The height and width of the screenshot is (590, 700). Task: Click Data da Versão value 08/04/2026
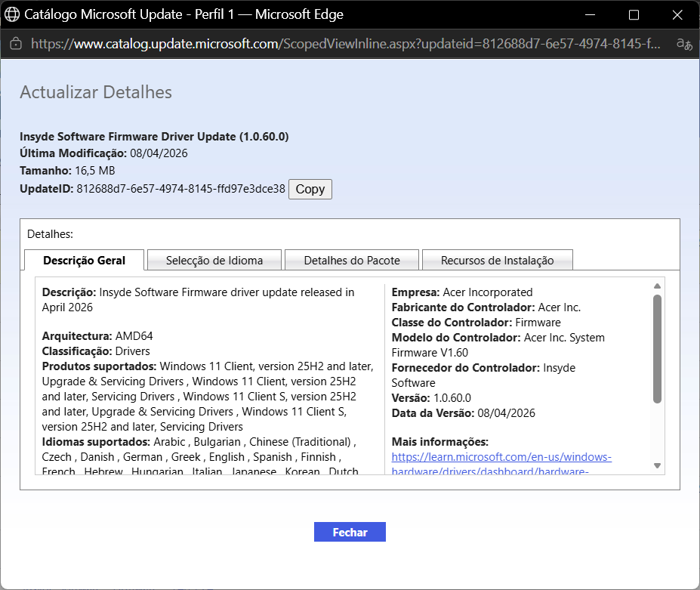(506, 413)
